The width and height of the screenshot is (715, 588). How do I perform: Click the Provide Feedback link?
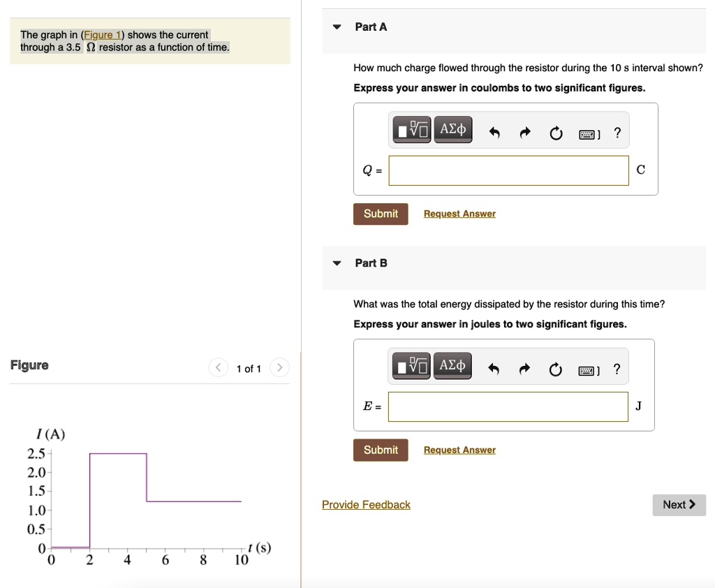pos(366,504)
